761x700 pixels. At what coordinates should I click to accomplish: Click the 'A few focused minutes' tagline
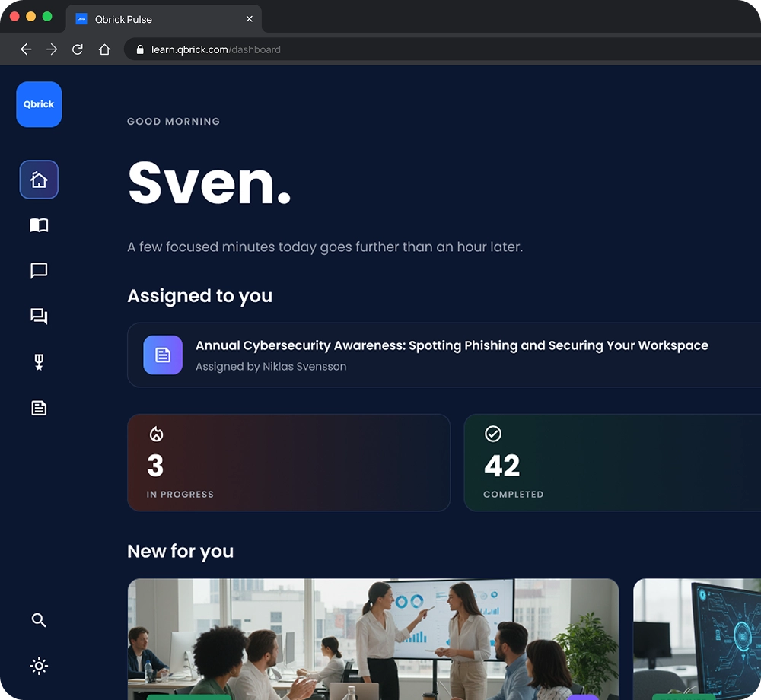point(325,247)
